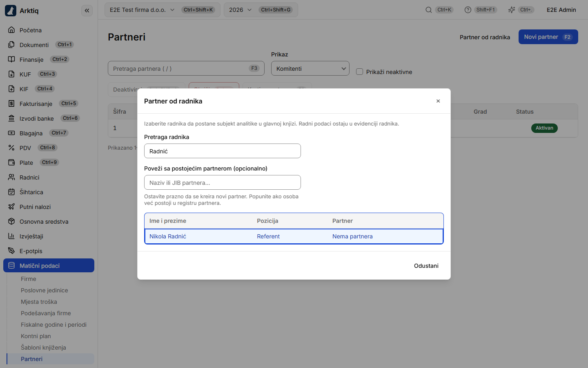
Task: Go to Šabloni knjiženja submenu item
Action: [x=43, y=348]
